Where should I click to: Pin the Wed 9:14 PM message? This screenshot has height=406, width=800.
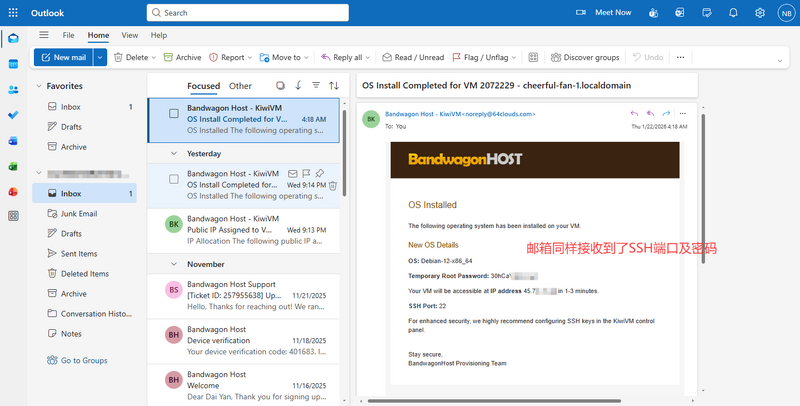tap(319, 173)
